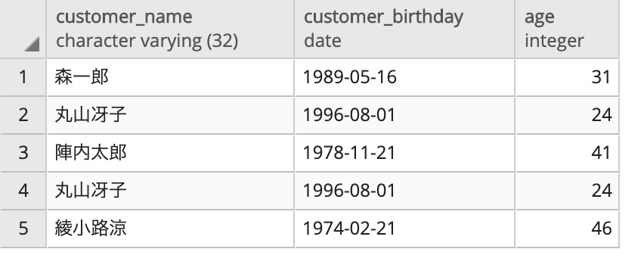Click the 1996-08-01 cell in row 4
Viewport: 644px width, 274px height.
404,191
